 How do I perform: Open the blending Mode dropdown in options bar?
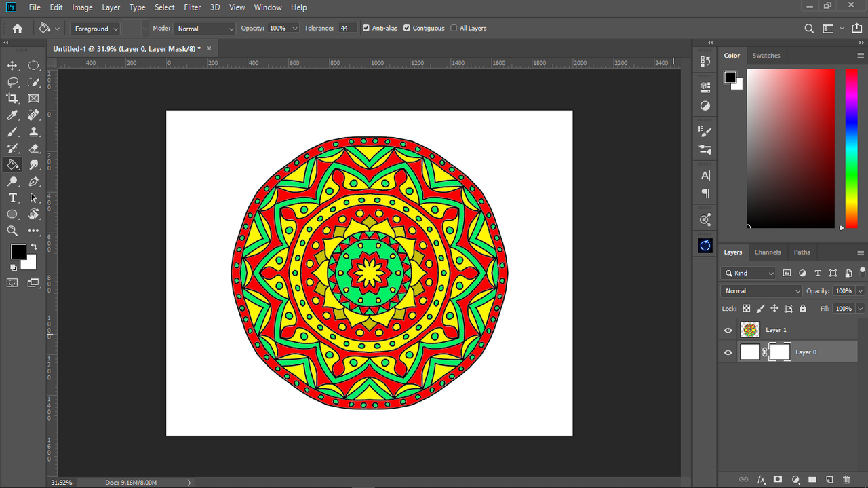coord(204,29)
